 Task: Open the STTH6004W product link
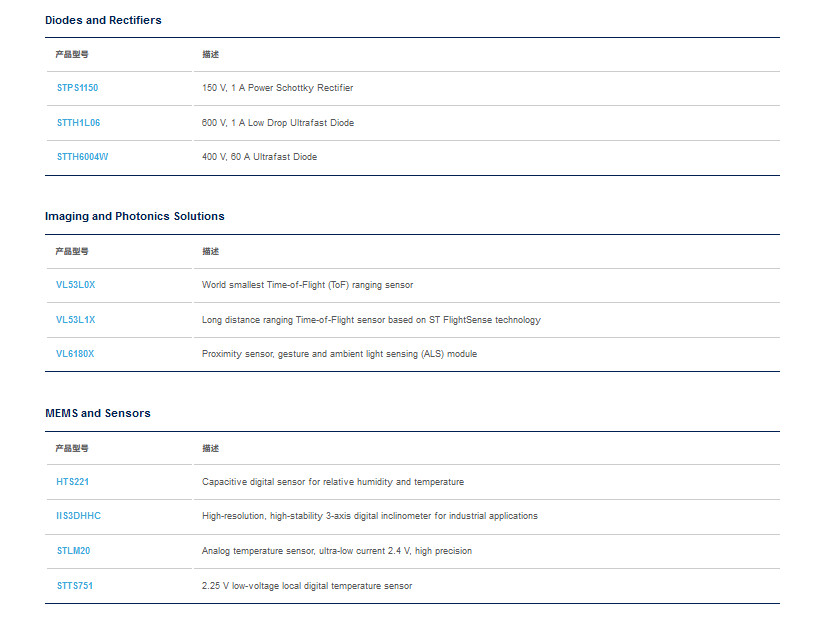click(82, 156)
